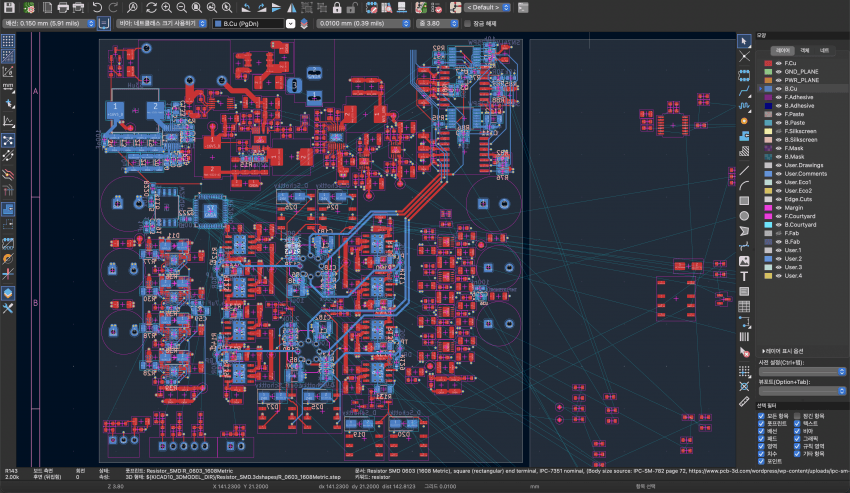Open the zoom 3.80 dropdown
Image resolution: width=850 pixels, height=493 pixels.
click(437, 23)
